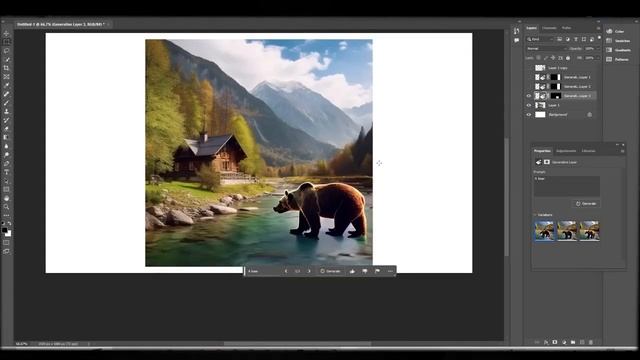Click thumbs up in the contextual task bar
This screenshot has height=360, width=640.
[352, 271]
